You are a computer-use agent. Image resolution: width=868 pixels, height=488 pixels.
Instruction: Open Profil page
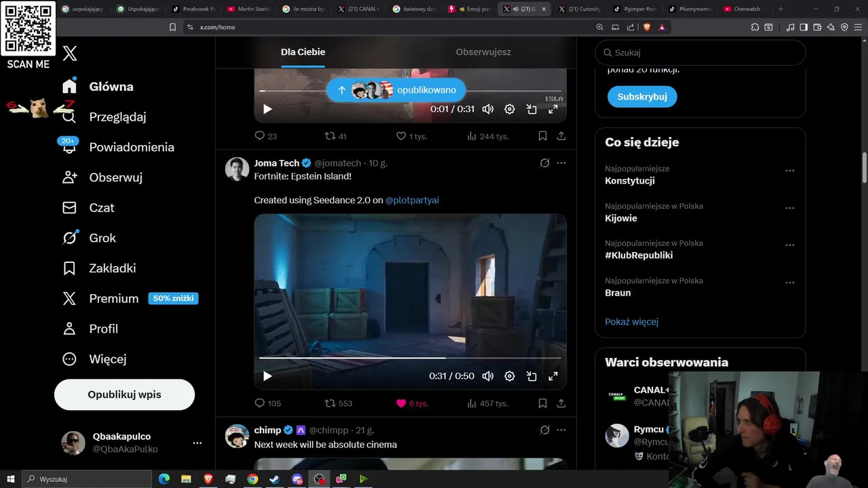[90, 329]
